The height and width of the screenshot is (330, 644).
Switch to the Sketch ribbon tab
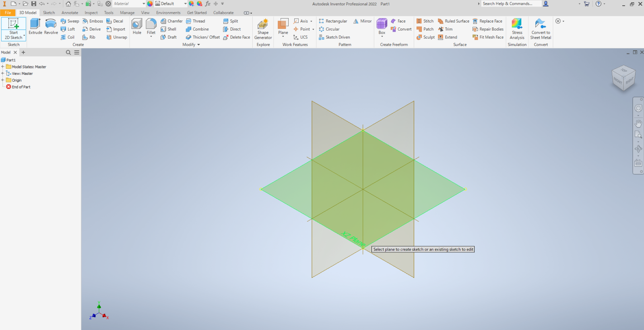click(49, 12)
